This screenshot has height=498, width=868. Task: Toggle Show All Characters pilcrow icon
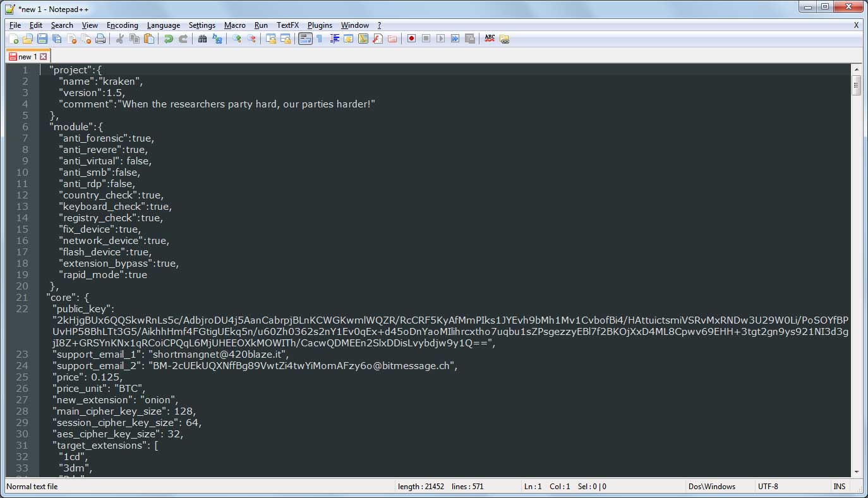click(319, 39)
